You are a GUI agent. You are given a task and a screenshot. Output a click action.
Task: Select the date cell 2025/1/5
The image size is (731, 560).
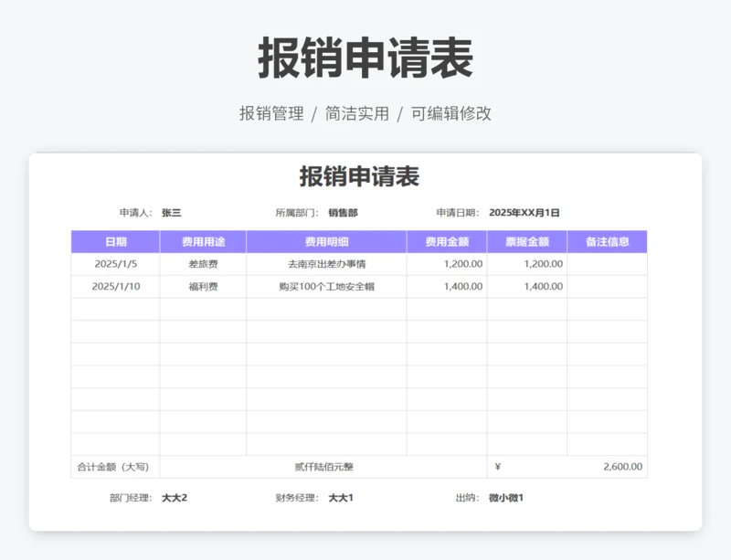(116, 264)
